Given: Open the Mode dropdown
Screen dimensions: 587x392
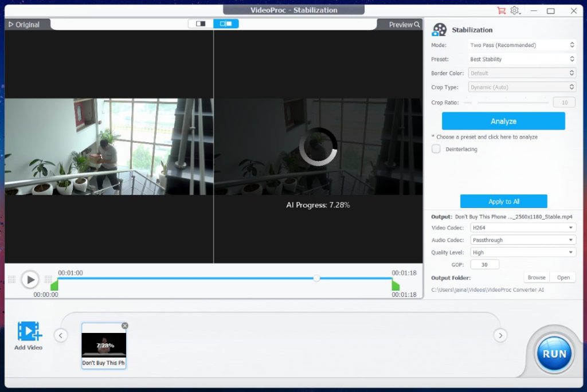Looking at the screenshot, I should tap(522, 45).
